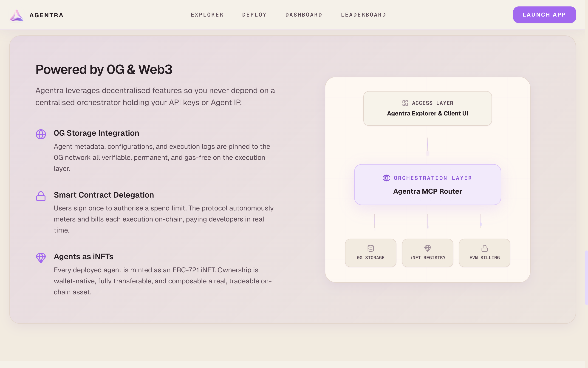Screen dimensions: 588x368
Task: Click the 'Agentra Explorer & Client UI' text
Action: [x=427, y=113]
